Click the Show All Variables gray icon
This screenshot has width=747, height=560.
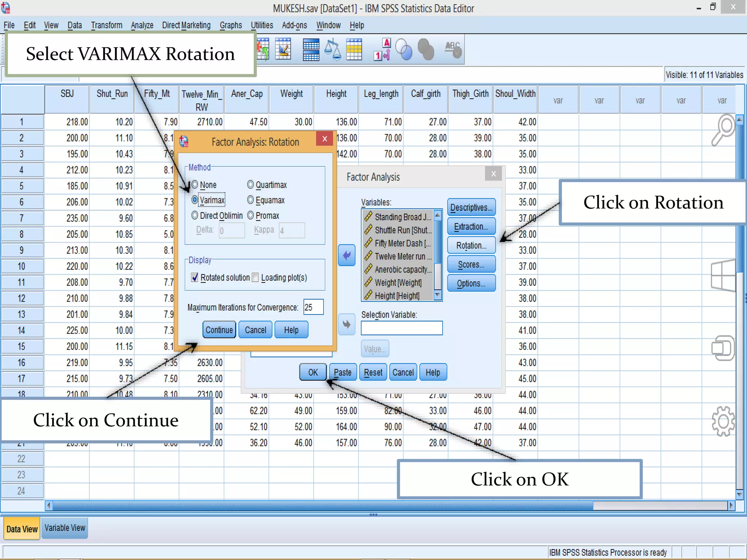426,49
